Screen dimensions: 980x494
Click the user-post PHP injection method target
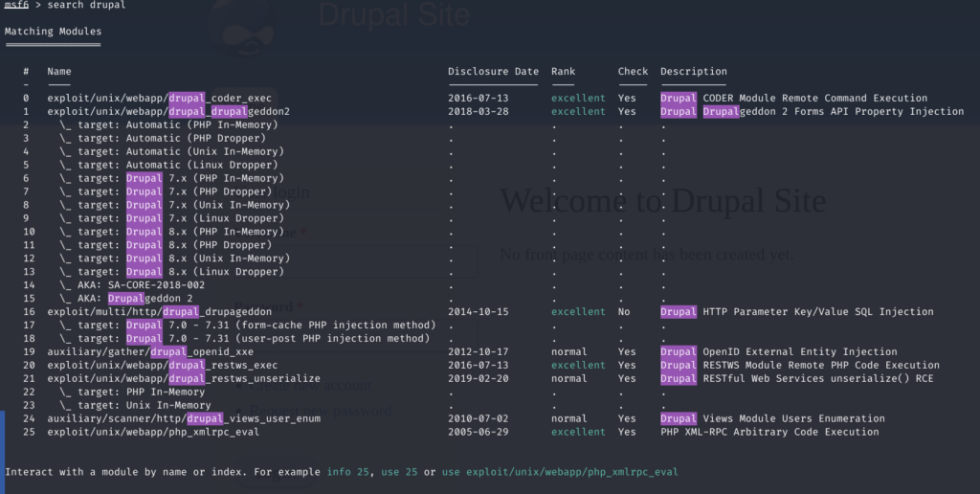245,338
